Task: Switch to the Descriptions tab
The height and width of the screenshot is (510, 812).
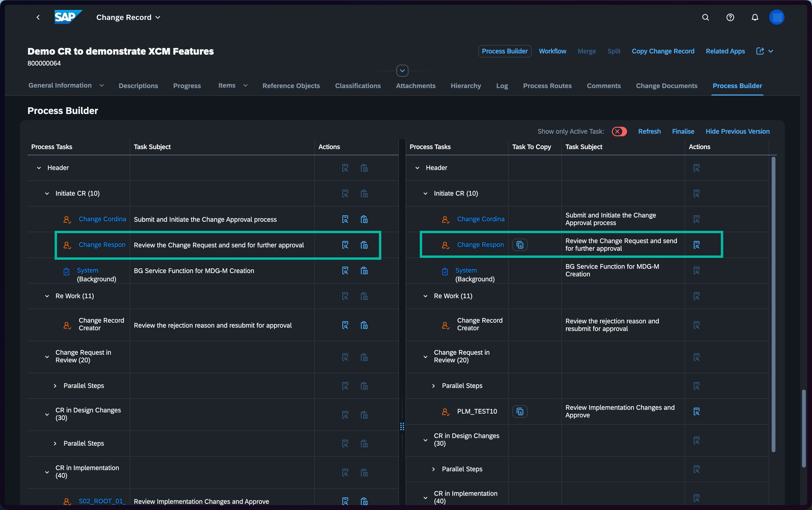Action: [138, 86]
